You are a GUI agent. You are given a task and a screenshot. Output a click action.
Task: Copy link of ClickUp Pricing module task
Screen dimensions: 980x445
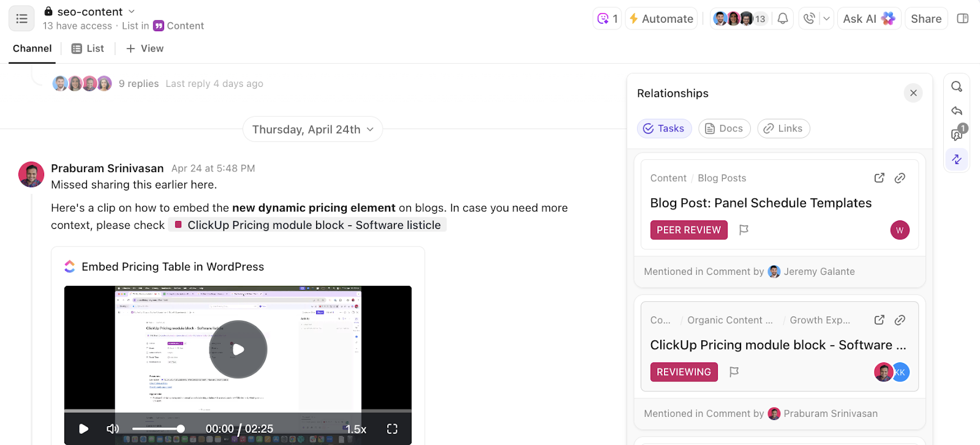[900, 320]
